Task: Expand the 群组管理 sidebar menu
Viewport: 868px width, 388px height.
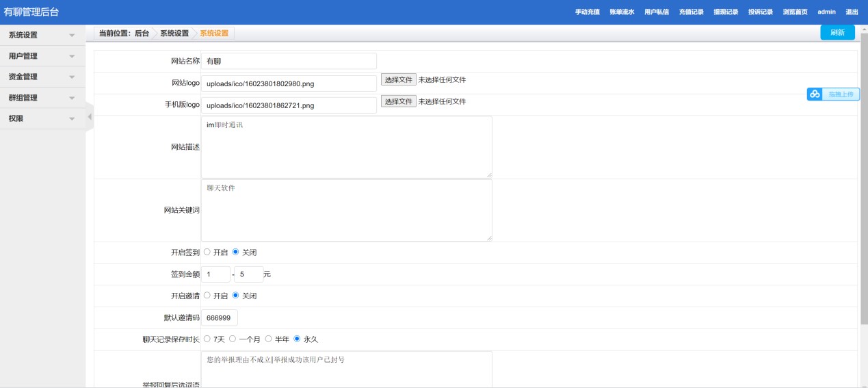Action: pyautogui.click(x=42, y=98)
